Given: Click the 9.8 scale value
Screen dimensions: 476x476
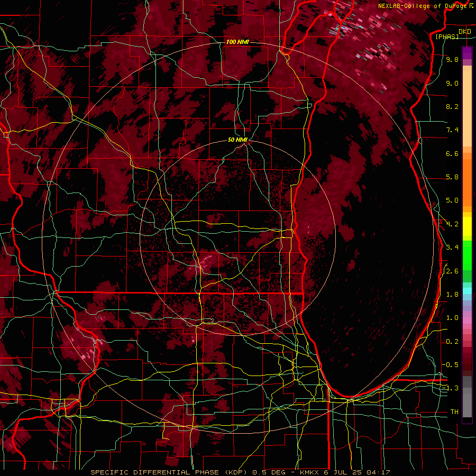Looking at the screenshot, I should point(452,59).
